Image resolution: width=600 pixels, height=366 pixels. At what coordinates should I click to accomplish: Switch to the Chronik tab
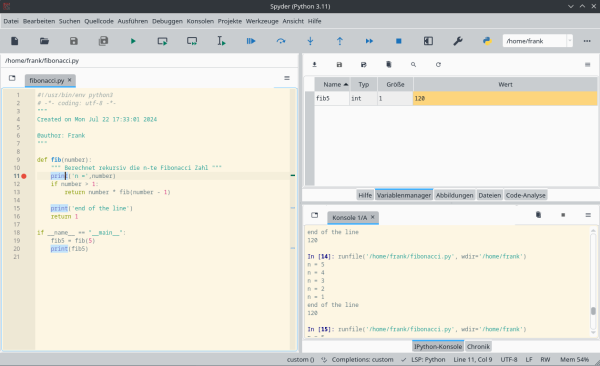pyautogui.click(x=478, y=346)
